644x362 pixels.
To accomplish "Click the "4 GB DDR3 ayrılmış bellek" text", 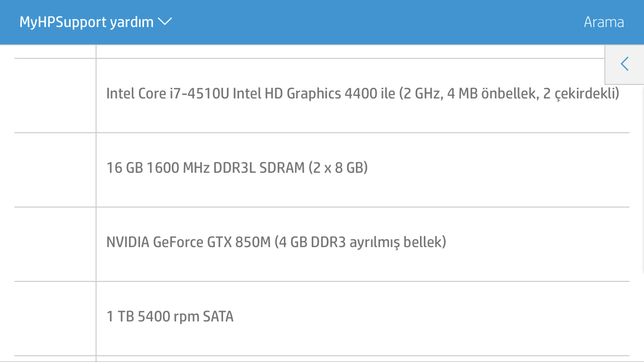I will (360, 242).
